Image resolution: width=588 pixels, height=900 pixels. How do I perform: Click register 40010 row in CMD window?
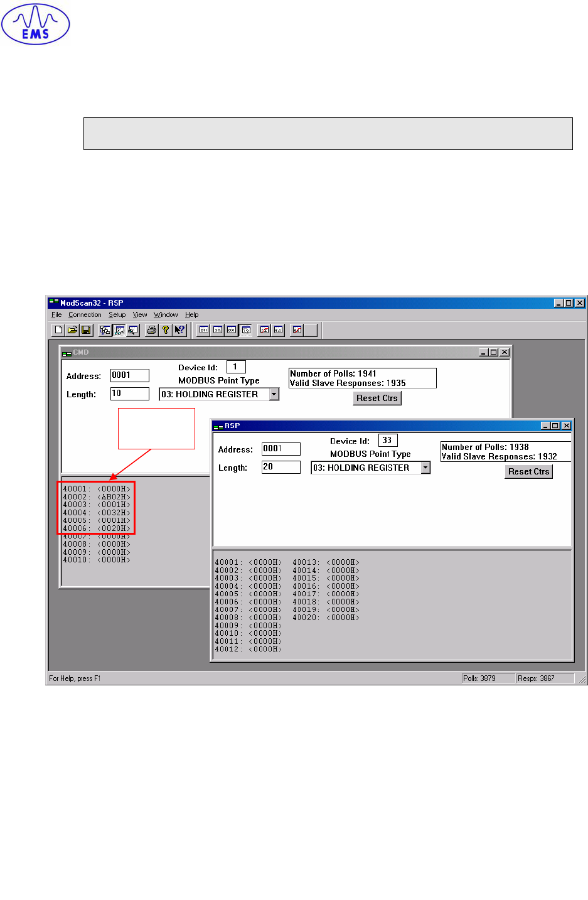(x=97, y=560)
